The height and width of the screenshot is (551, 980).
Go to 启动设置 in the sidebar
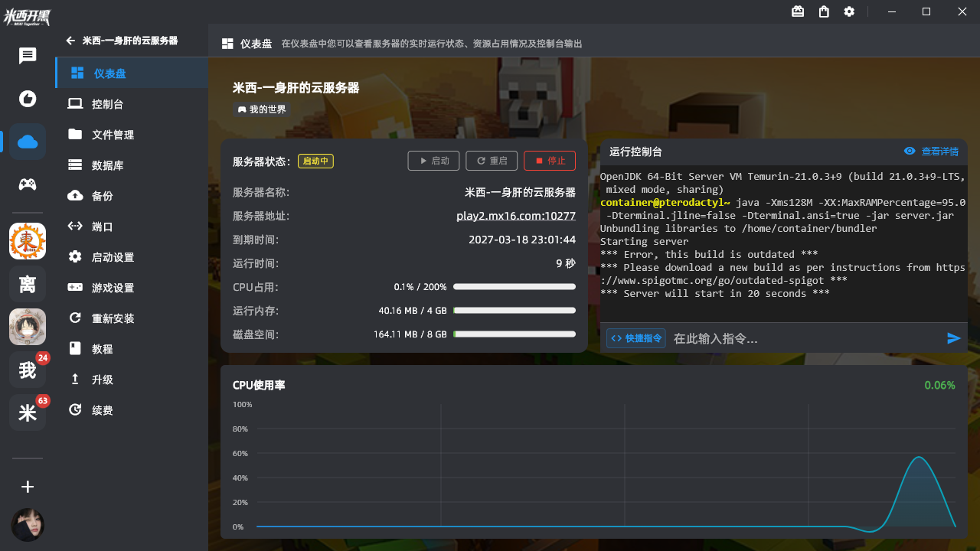[113, 257]
